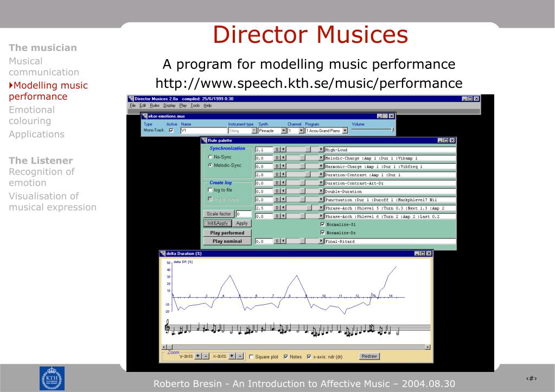The image size is (555, 392).
Task: Open the Edit menu
Action: pyautogui.click(x=143, y=105)
